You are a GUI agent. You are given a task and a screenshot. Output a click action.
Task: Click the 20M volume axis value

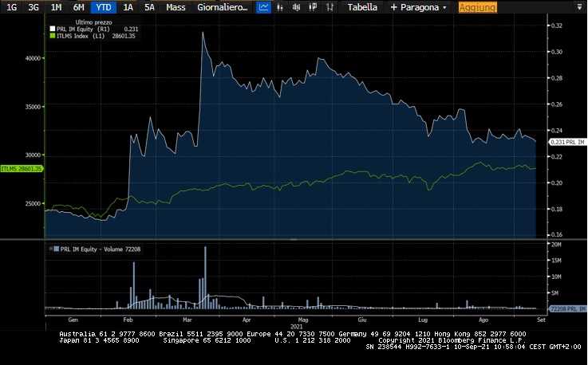click(x=556, y=245)
